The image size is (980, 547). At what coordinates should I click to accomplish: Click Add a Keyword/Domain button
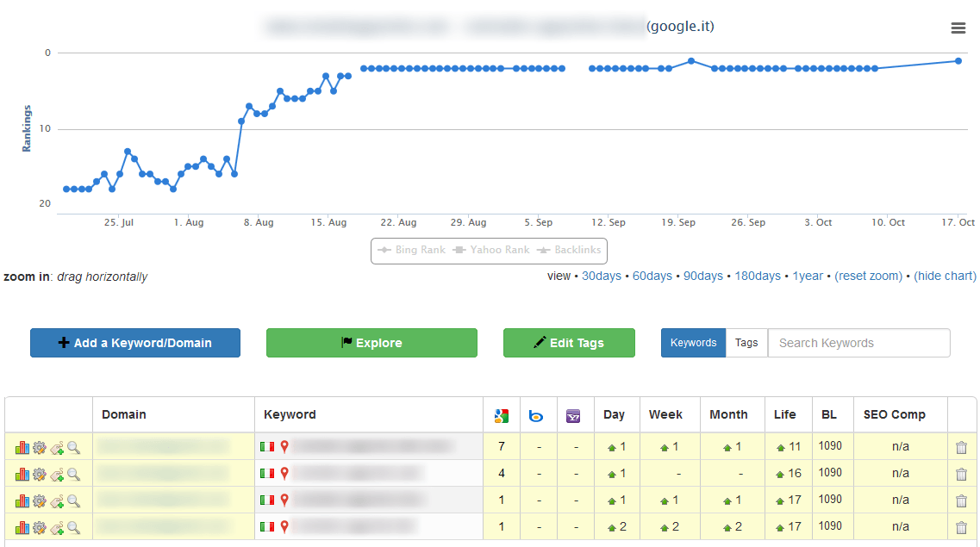point(135,343)
